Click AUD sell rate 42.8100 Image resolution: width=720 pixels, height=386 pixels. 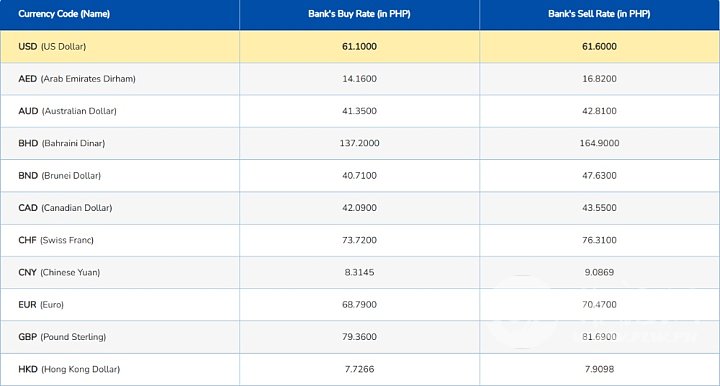pyautogui.click(x=599, y=111)
